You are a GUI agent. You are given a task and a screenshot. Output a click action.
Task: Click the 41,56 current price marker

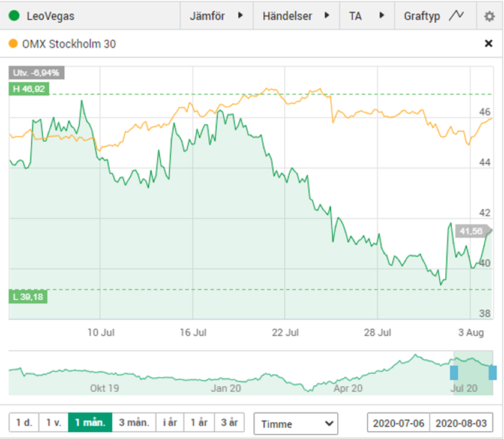(x=473, y=231)
